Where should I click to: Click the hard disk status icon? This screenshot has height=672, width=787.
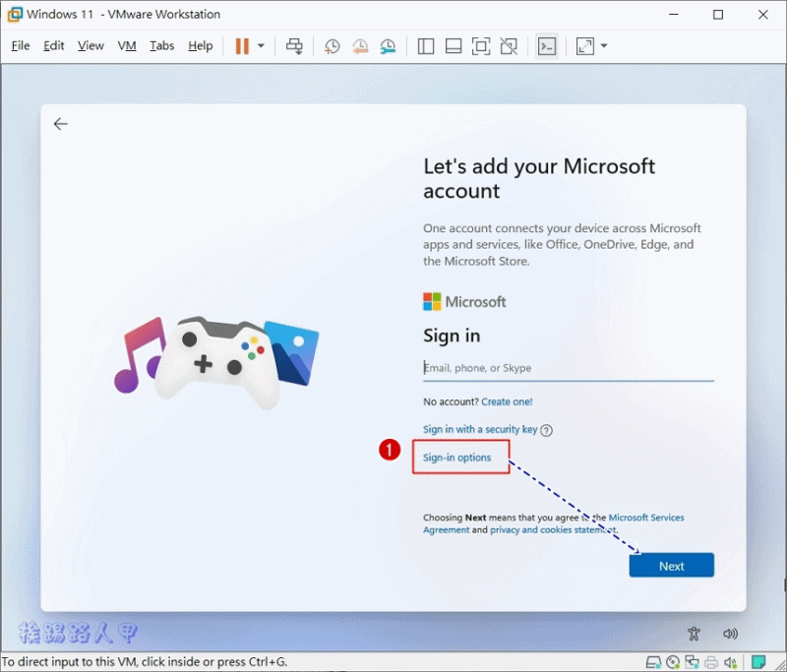click(653, 662)
